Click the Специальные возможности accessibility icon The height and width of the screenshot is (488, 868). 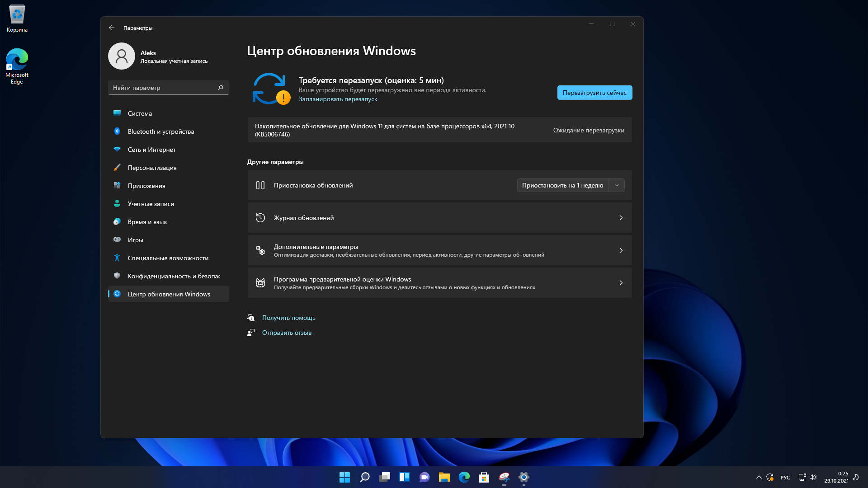(117, 258)
